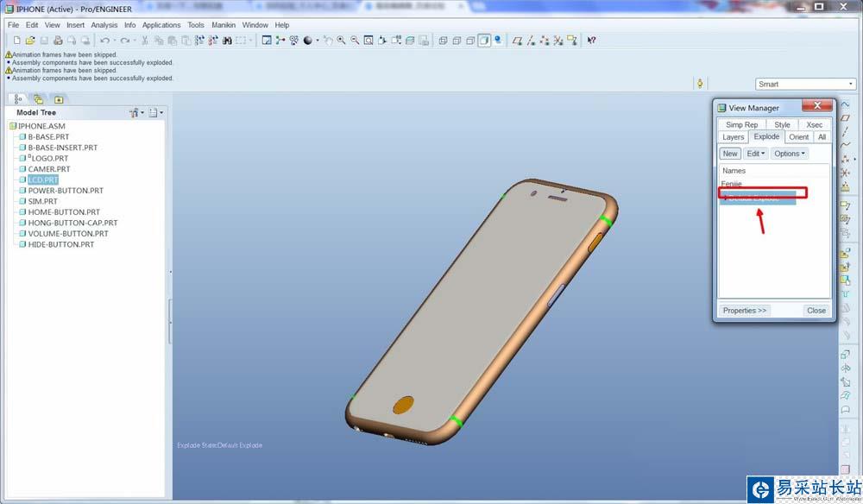Switch to Simp Rep tab
Viewport: 863px width, 504px height.
[741, 125]
